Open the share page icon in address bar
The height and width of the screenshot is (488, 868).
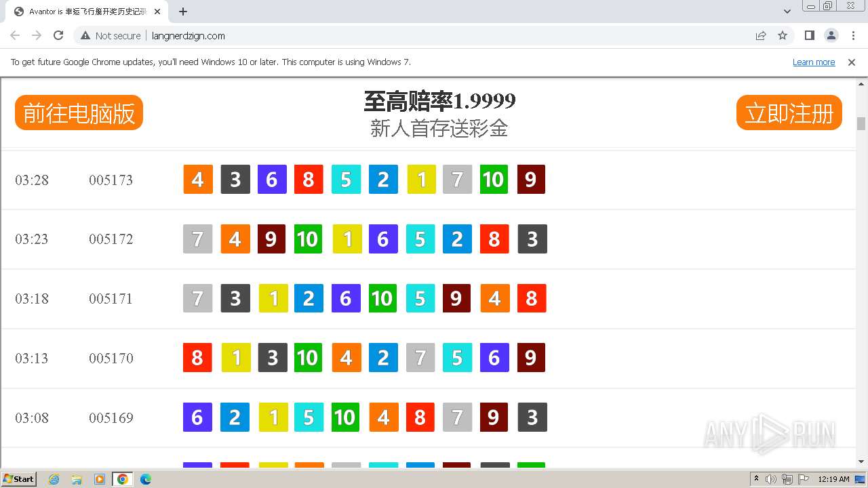click(761, 35)
